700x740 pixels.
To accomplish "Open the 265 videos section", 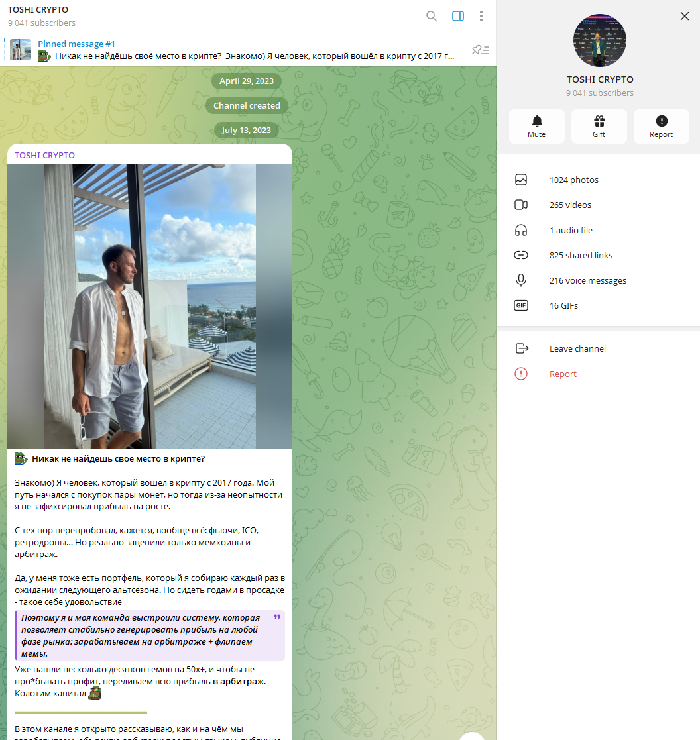I will [570, 205].
